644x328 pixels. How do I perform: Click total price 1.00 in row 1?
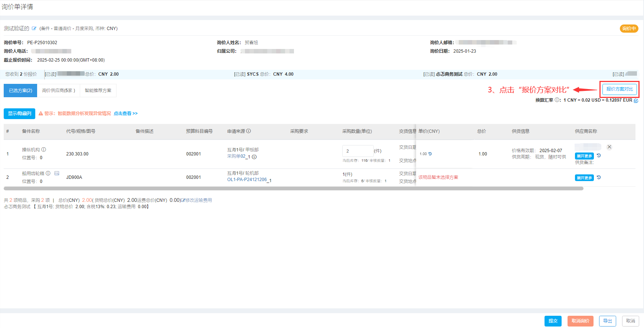pos(483,154)
